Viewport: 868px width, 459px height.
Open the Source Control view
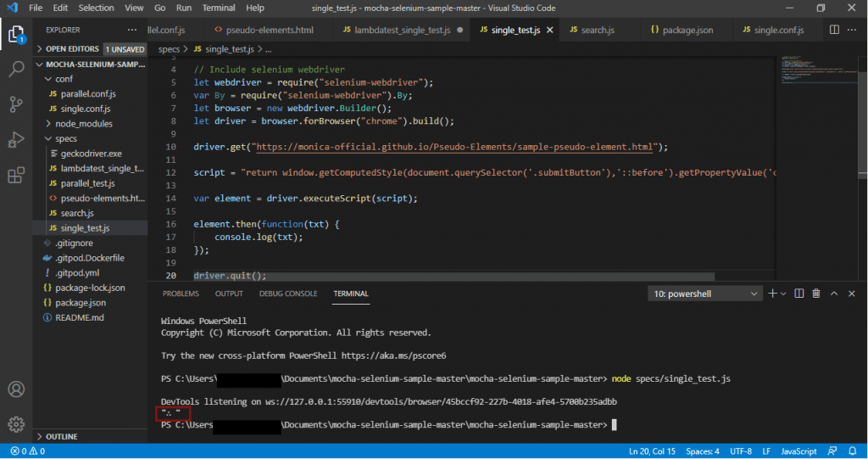[x=16, y=104]
